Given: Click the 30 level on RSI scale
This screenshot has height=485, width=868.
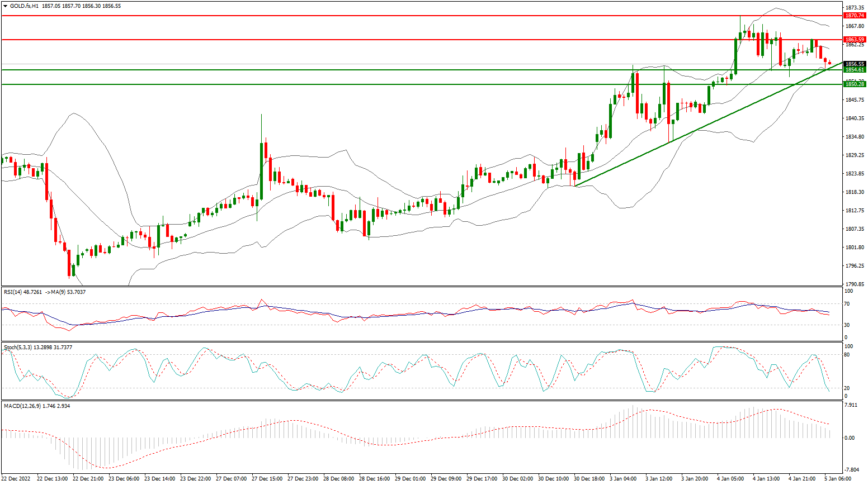Looking at the screenshot, I should click(x=848, y=325).
